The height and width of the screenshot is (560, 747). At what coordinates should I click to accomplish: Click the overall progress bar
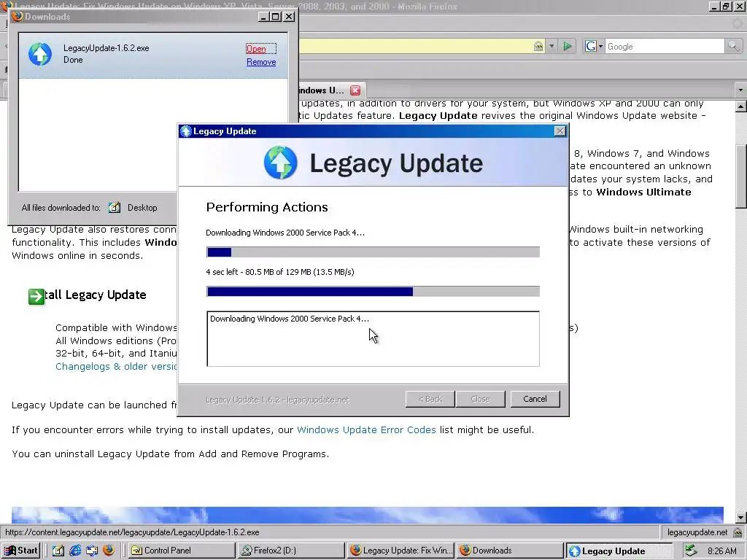coord(373,252)
